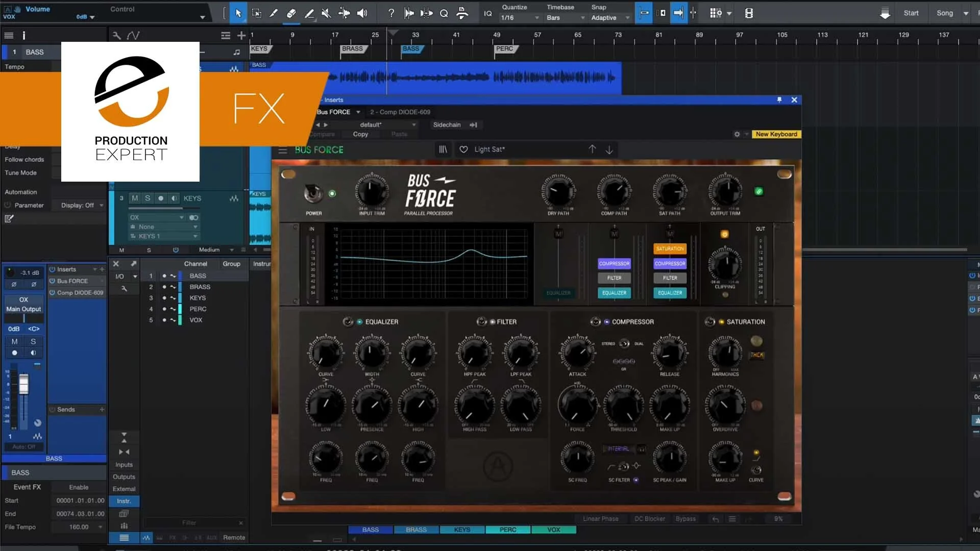Screen dimensions: 980x551
Task: Select the Zoom tool
Action: point(444,13)
